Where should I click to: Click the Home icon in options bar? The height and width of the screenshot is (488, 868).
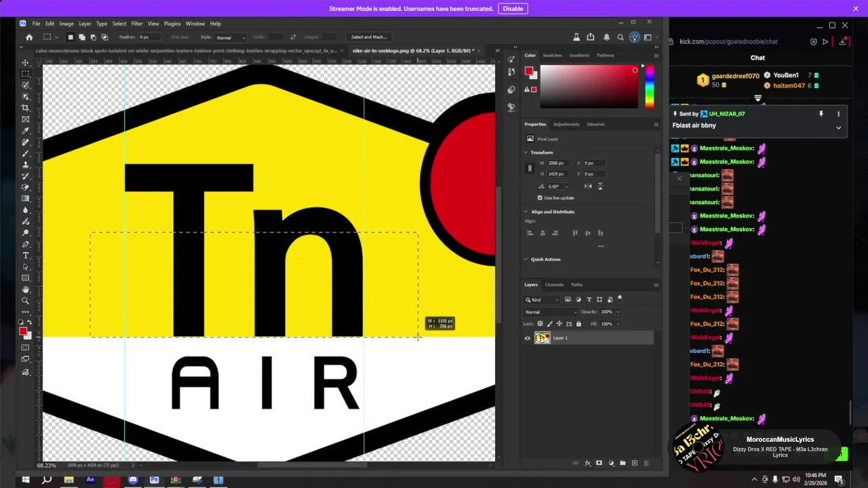tap(29, 37)
